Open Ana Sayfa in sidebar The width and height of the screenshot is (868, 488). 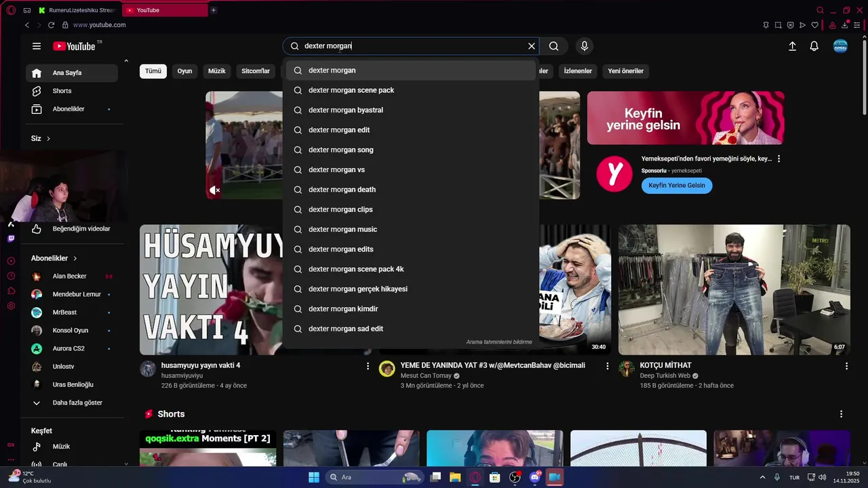click(x=72, y=73)
